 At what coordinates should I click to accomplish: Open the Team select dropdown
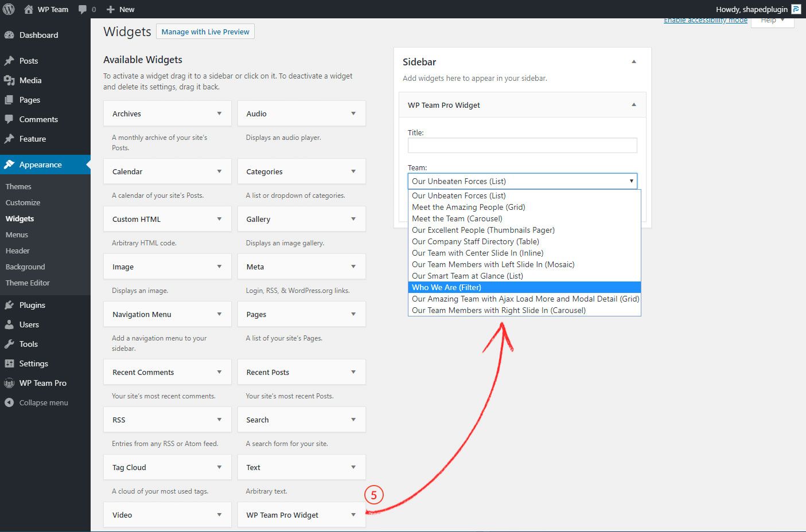(522, 181)
